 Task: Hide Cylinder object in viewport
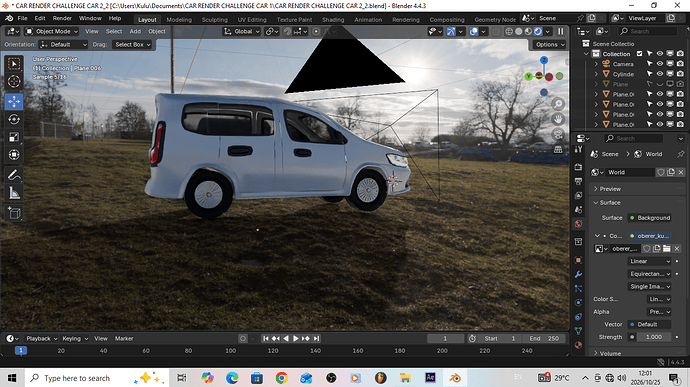coord(660,74)
